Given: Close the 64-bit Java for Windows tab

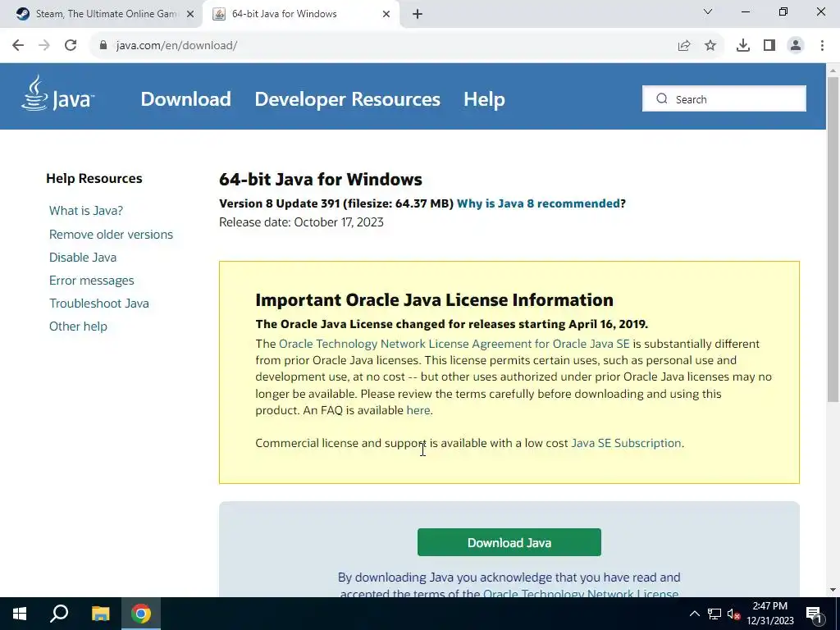Looking at the screenshot, I should (386, 14).
